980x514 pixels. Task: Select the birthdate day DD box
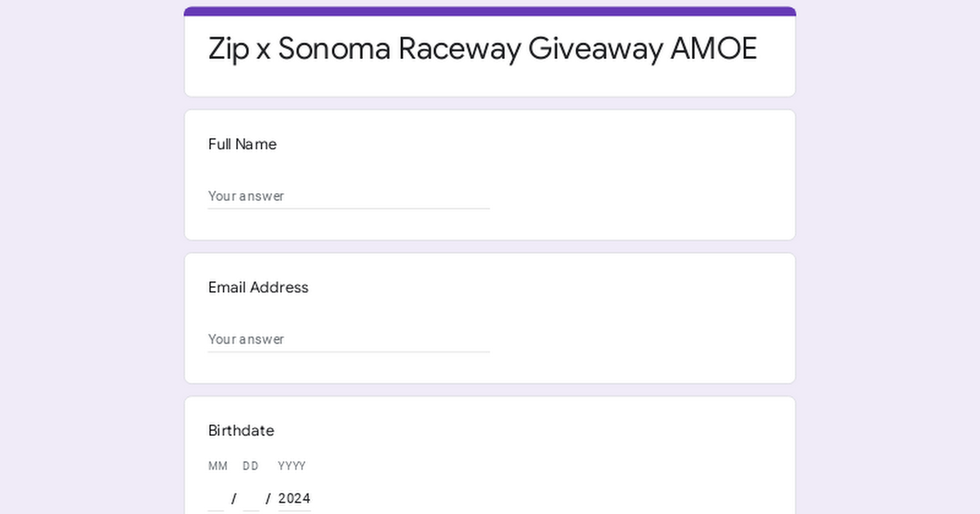coord(251,498)
